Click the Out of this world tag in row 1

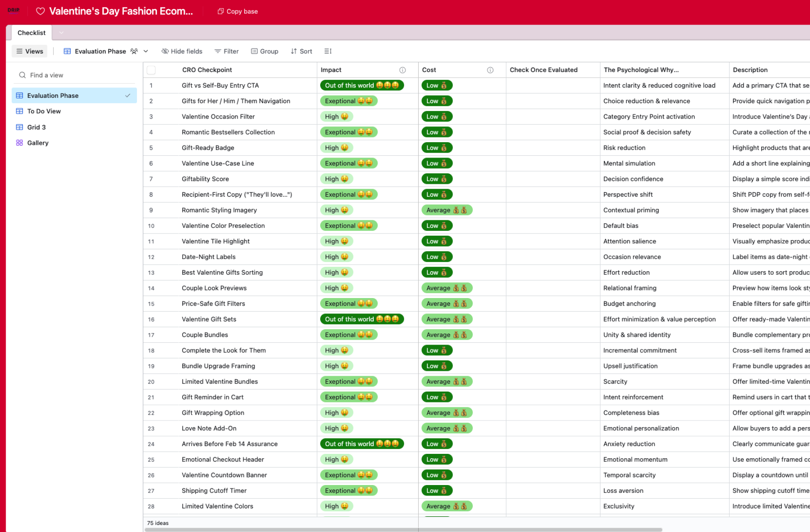coord(362,86)
